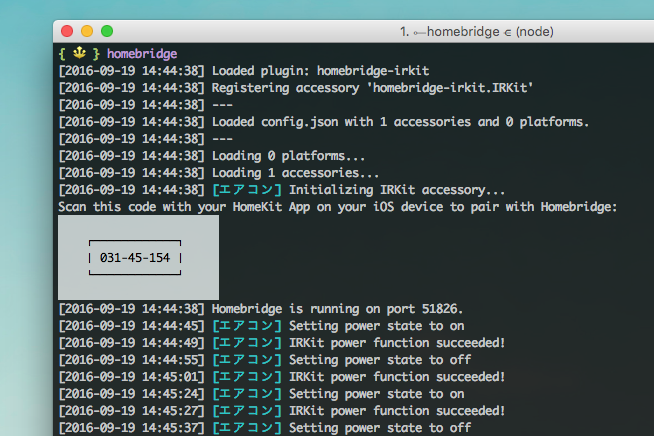This screenshot has height=436, width=654.
Task: Maximize the terminal with the green button
Action: tap(107, 31)
